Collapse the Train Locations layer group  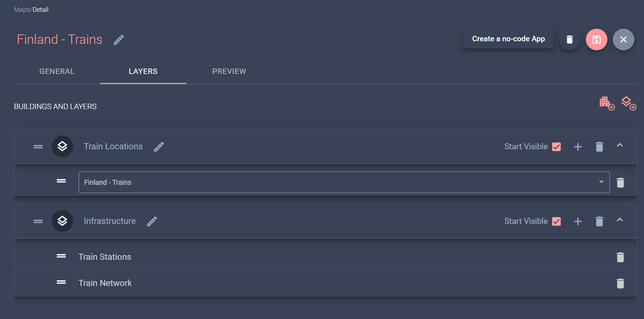click(620, 145)
